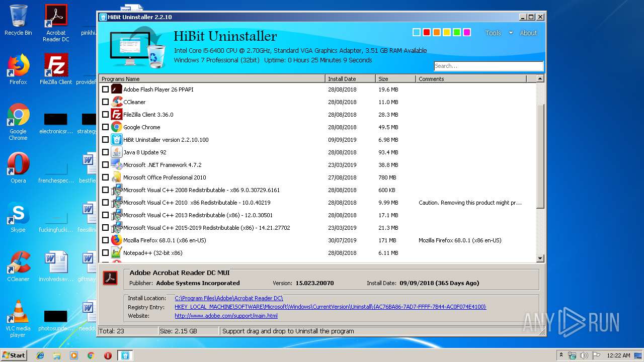Select Acrobat Reader DC desktop shortcut

[x=56, y=23]
